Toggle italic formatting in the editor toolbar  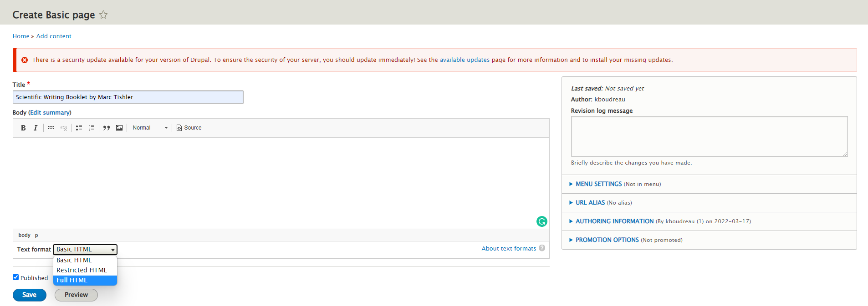click(36, 128)
